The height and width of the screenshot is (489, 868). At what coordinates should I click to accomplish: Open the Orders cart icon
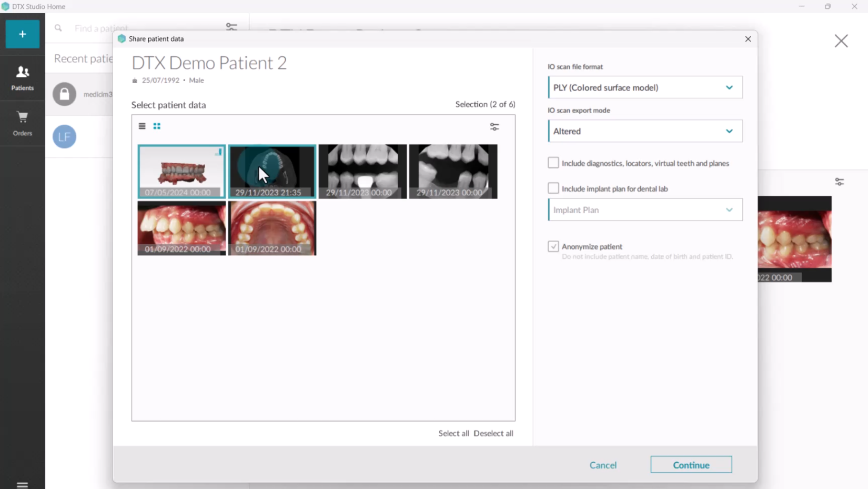click(x=22, y=123)
